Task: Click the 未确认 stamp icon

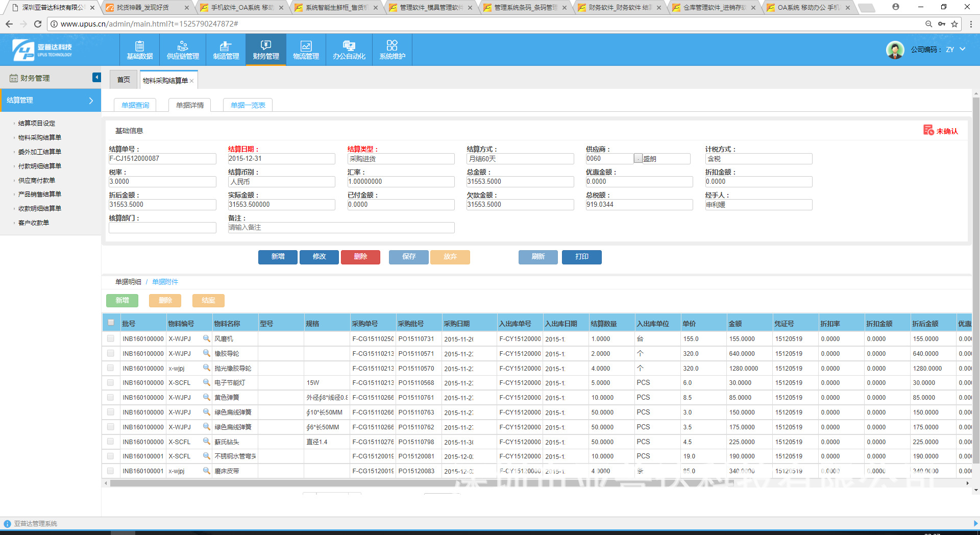Action: (928, 131)
